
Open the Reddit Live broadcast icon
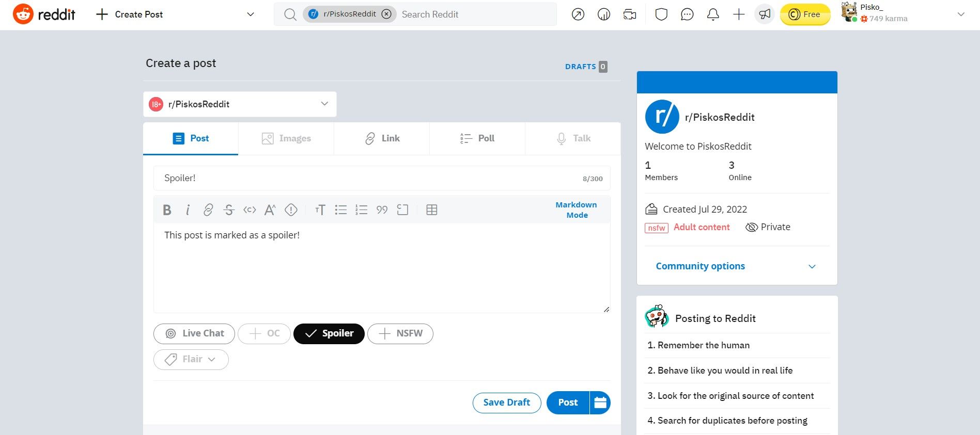click(x=630, y=14)
